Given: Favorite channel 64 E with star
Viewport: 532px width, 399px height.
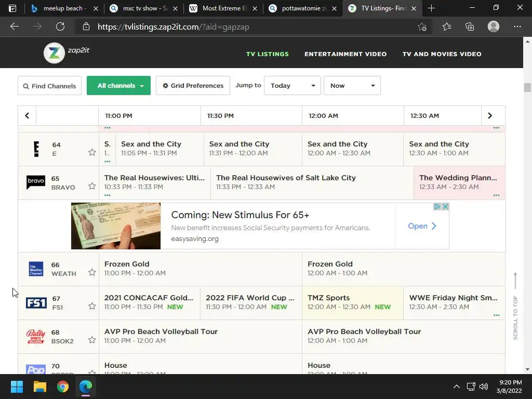Looking at the screenshot, I should (92, 152).
